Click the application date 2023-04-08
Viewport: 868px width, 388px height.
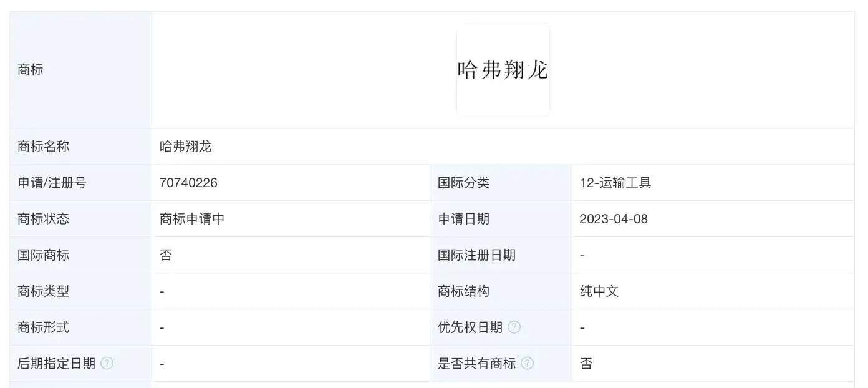pyautogui.click(x=614, y=219)
